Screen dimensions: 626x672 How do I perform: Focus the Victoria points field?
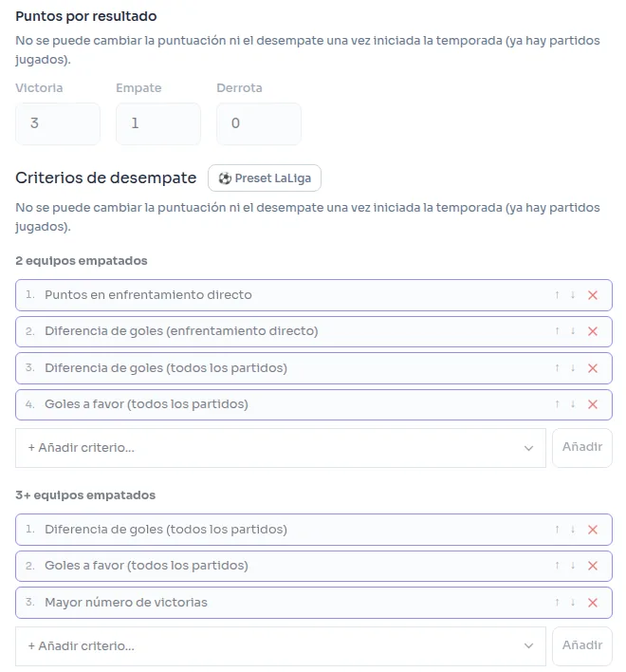[x=58, y=123]
